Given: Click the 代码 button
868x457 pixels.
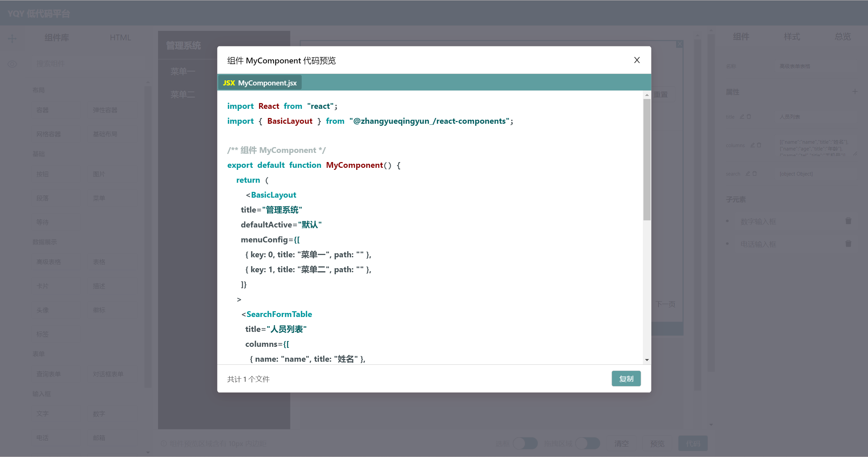Looking at the screenshot, I should (693, 443).
